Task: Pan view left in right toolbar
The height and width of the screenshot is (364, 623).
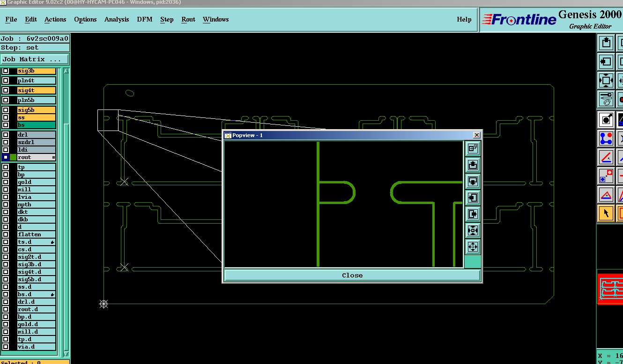Action: pyautogui.click(x=606, y=61)
